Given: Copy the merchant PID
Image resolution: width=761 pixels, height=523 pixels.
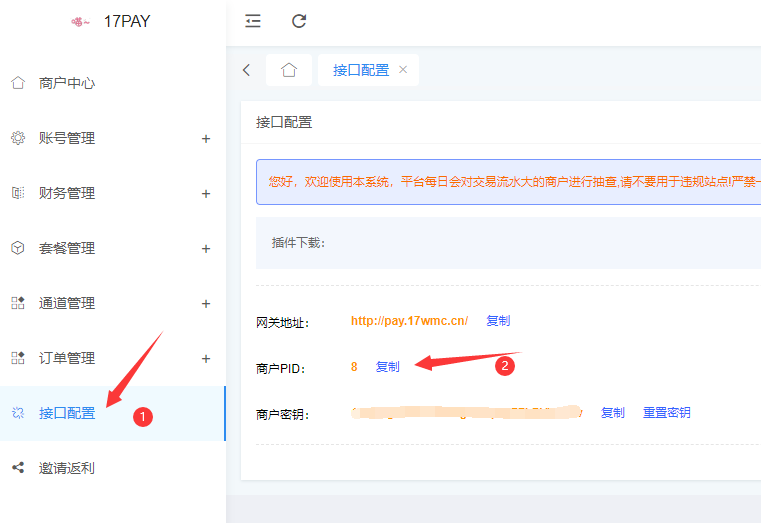Looking at the screenshot, I should pos(387,367).
